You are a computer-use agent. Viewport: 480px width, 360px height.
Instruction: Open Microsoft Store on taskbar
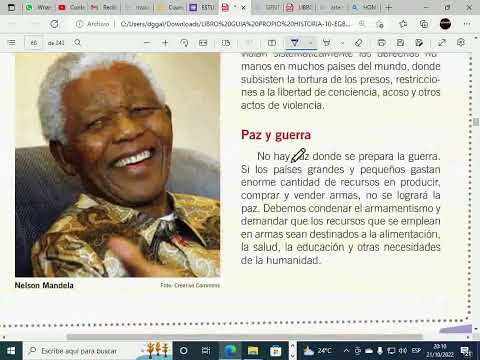pyautogui.click(x=276, y=351)
